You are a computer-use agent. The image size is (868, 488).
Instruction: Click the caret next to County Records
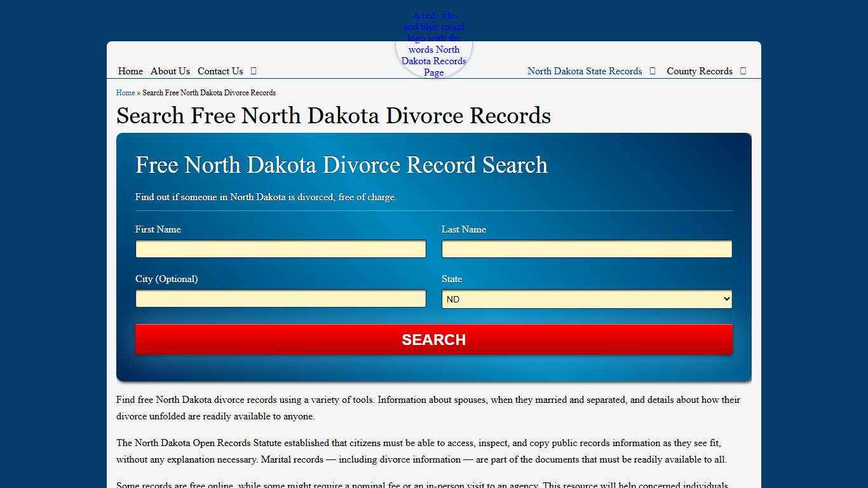pos(742,71)
